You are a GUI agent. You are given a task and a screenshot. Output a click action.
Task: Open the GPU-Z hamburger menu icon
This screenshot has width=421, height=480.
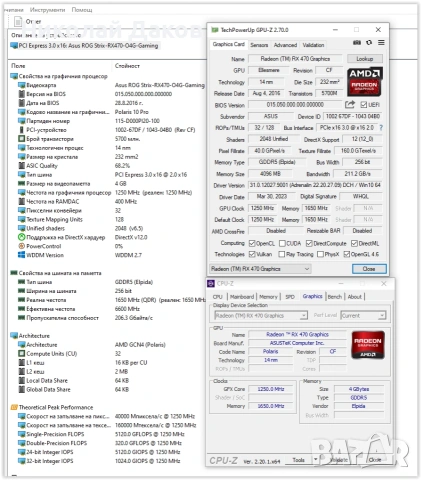pyautogui.click(x=381, y=43)
